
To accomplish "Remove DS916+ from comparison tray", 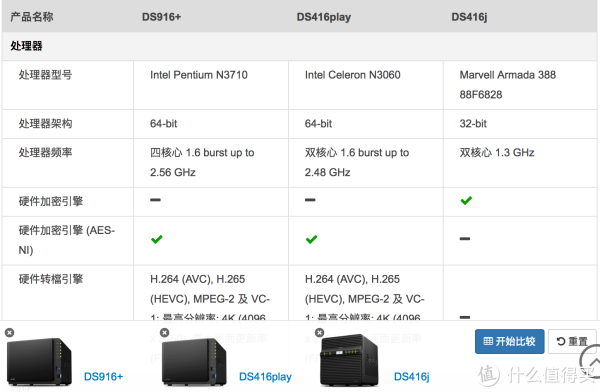I will coord(10,333).
